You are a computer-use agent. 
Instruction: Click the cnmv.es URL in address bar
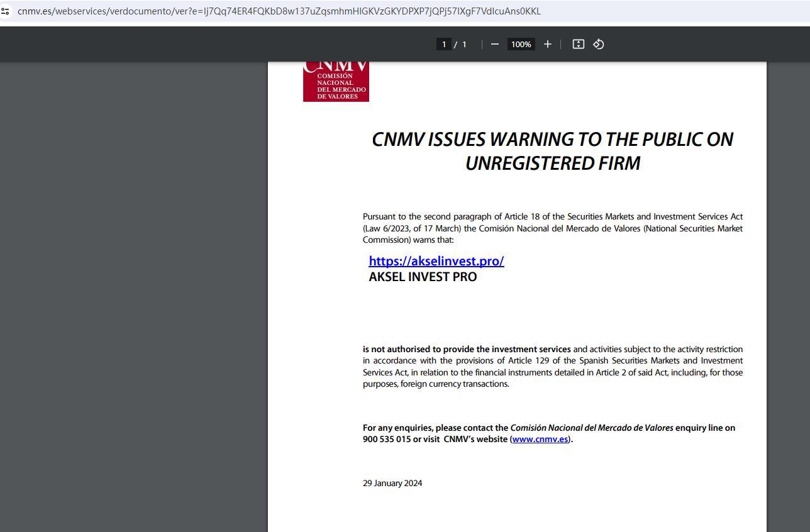279,11
